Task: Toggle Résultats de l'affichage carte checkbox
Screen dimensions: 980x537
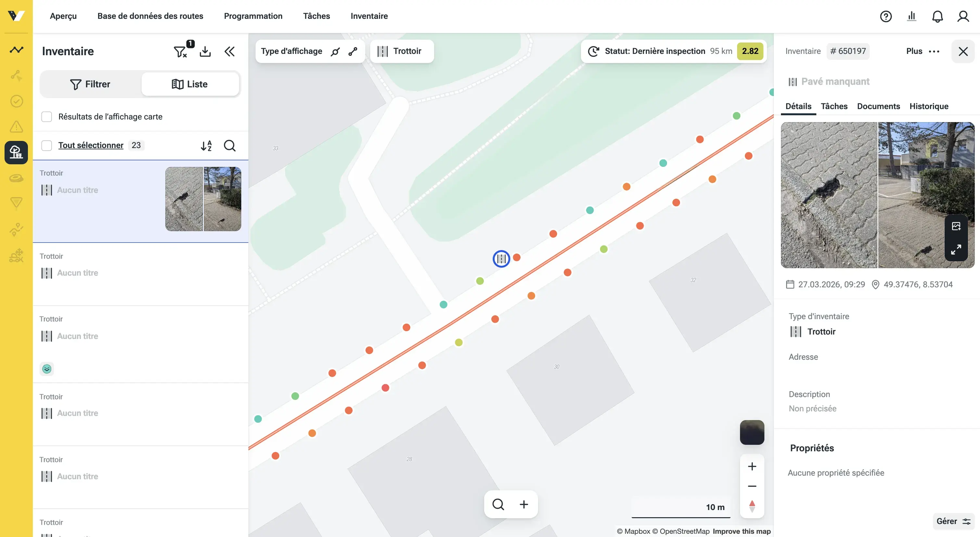Action: (x=46, y=117)
